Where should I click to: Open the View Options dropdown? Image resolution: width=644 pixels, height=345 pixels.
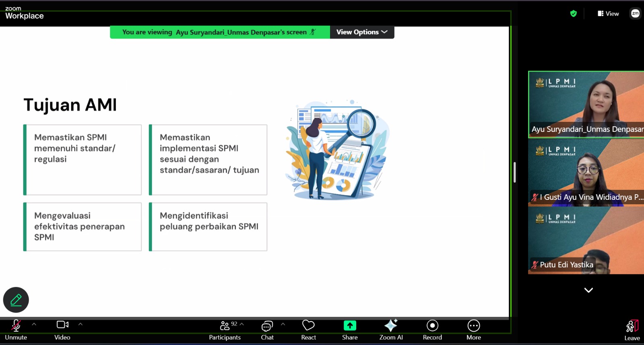click(x=362, y=32)
